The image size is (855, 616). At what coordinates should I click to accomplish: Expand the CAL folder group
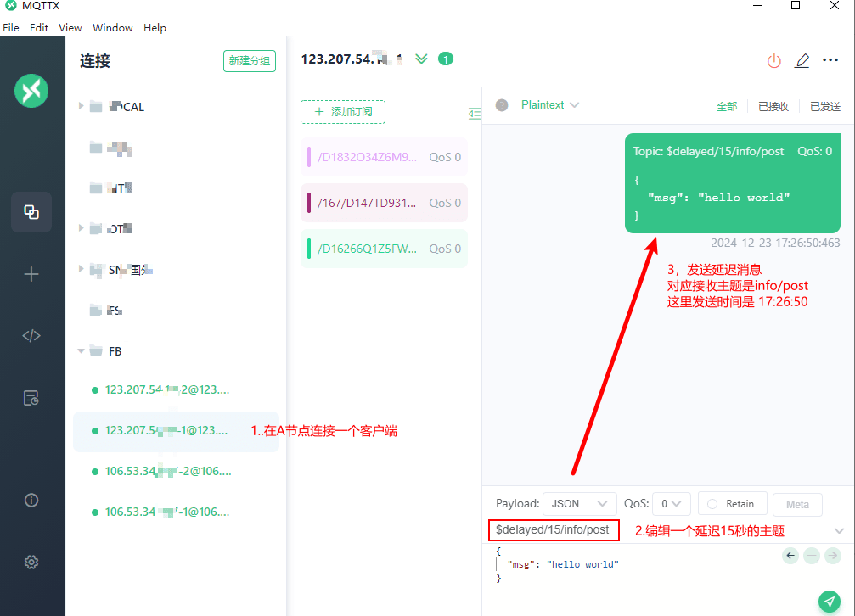coord(81,106)
